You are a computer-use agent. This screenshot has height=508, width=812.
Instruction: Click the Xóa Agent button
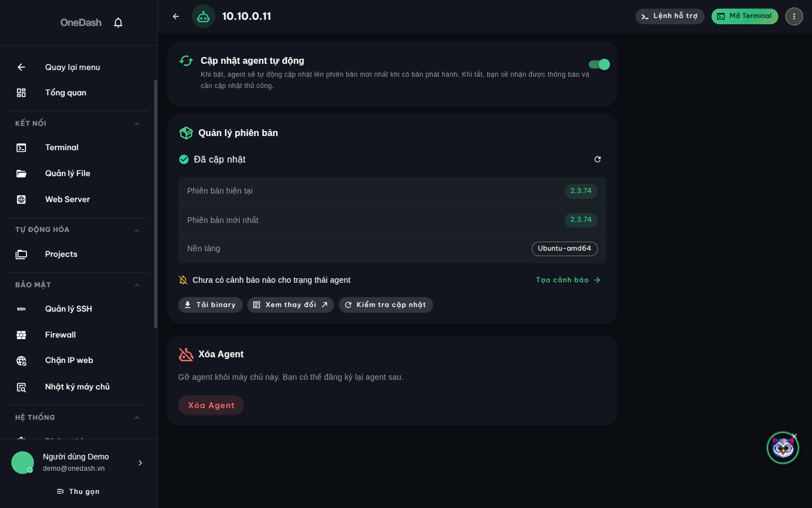tap(211, 405)
